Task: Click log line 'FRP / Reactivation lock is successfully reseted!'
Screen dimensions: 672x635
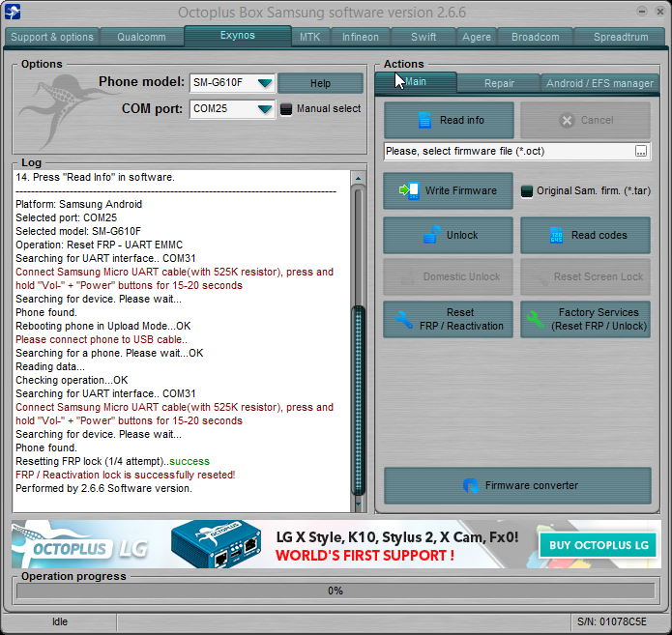Action: 126,476
